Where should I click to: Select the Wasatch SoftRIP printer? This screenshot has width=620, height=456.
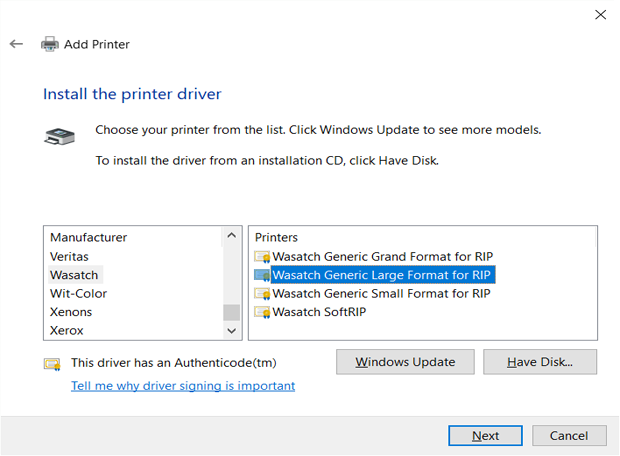pyautogui.click(x=319, y=312)
